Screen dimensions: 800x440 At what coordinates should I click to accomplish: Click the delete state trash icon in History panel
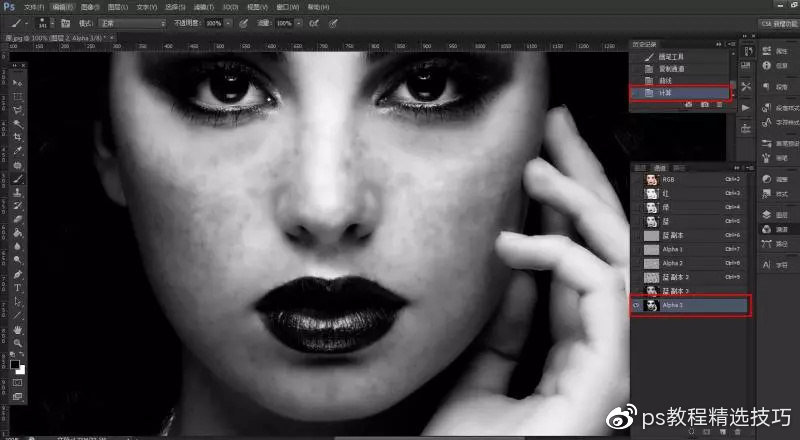tap(720, 104)
